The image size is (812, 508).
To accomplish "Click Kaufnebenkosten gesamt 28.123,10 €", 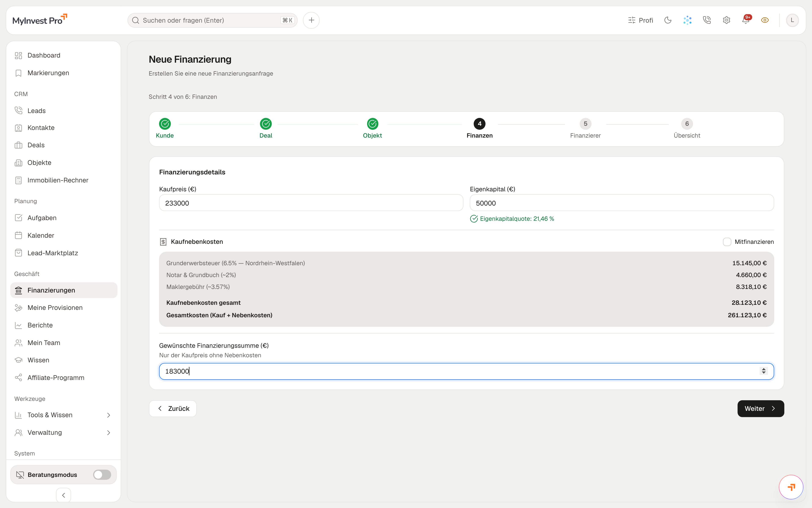I will (x=749, y=303).
